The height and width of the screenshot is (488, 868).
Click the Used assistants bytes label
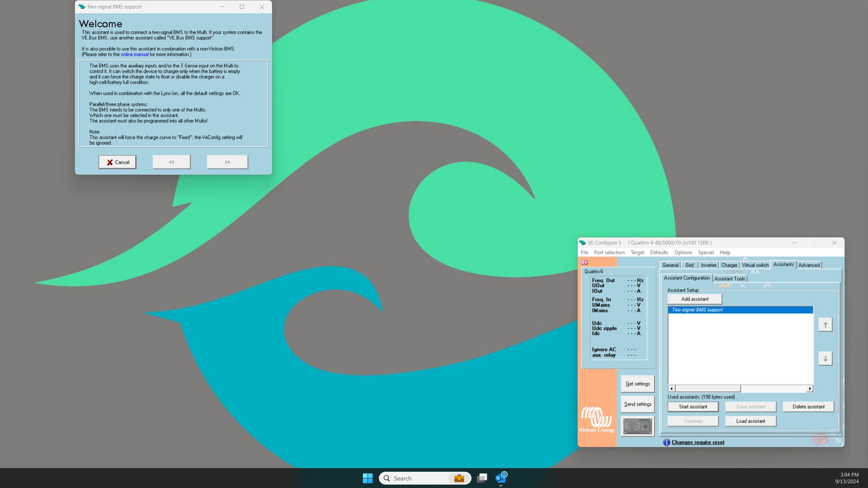[701, 397]
